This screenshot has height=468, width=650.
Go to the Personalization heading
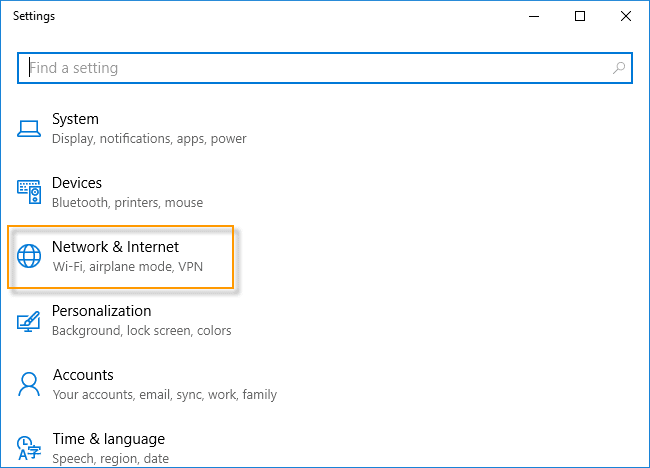(101, 311)
